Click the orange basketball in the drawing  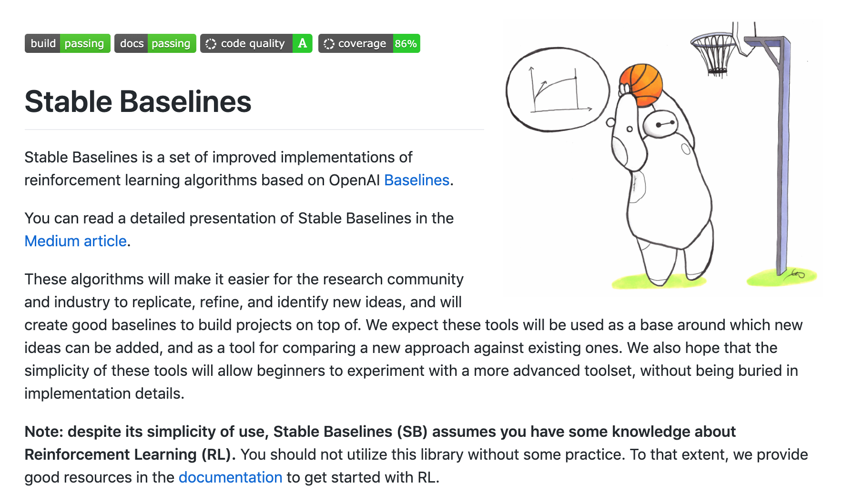point(641,85)
